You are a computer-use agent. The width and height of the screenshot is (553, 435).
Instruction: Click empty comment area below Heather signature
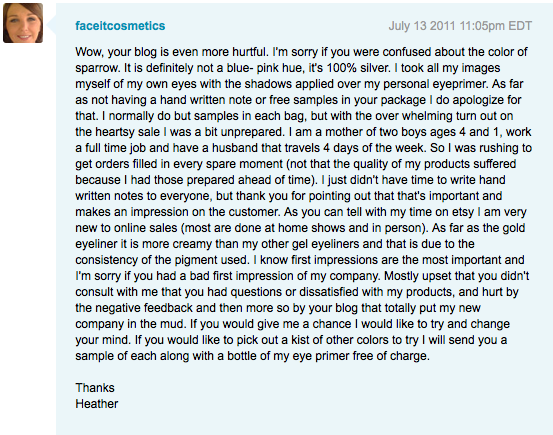coord(303,423)
